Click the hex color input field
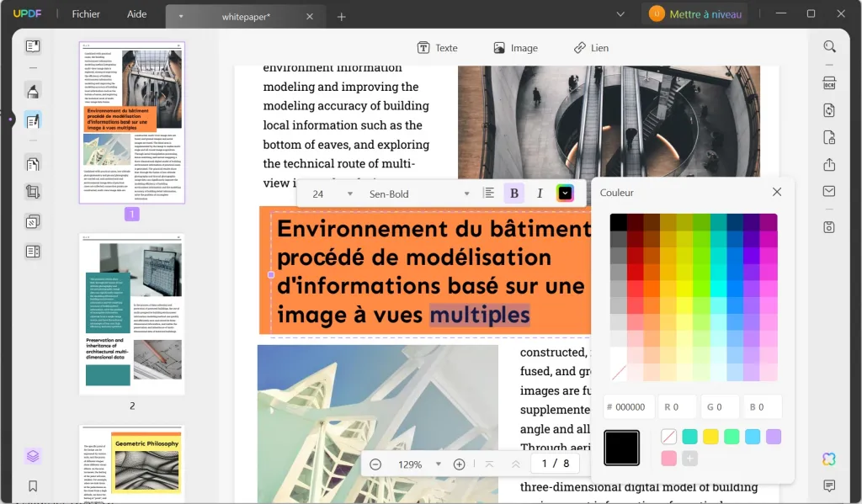 pyautogui.click(x=628, y=406)
